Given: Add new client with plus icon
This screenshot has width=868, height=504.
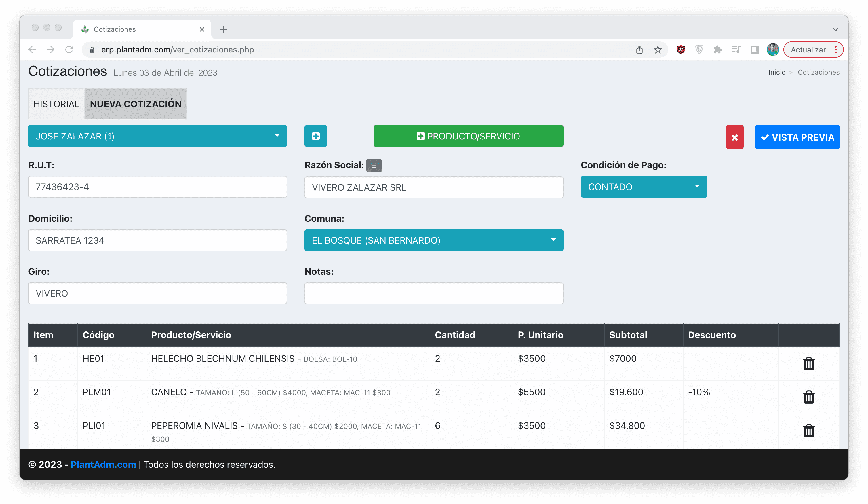Looking at the screenshot, I should coord(315,136).
